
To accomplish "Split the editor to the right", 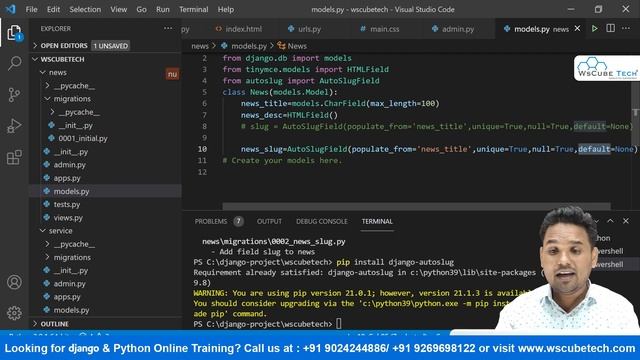I will 610,28.
